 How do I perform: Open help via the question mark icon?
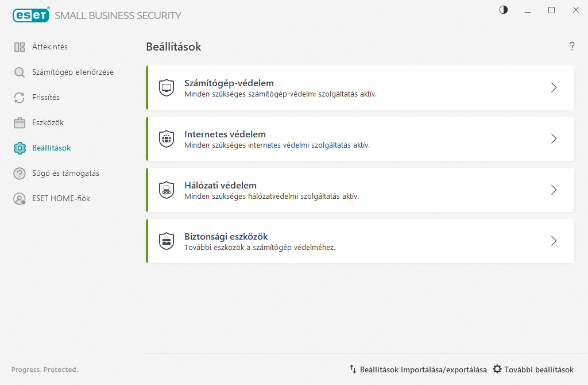[571, 47]
